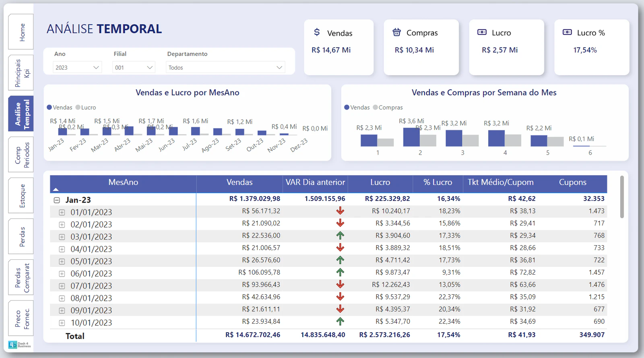This screenshot has height=358, width=644.
Task: Click the Jan-23 Vendas bar in MesAno chart
Action: [x=63, y=131]
